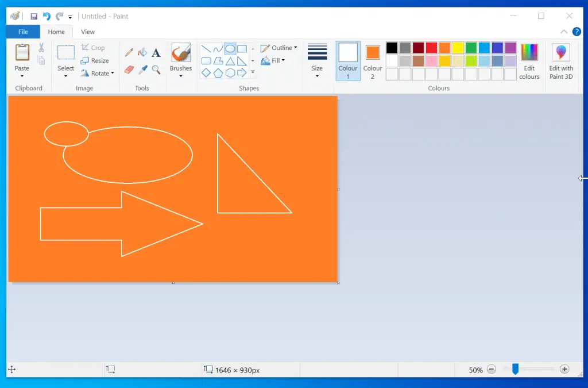Pick the Eraser tool

129,70
